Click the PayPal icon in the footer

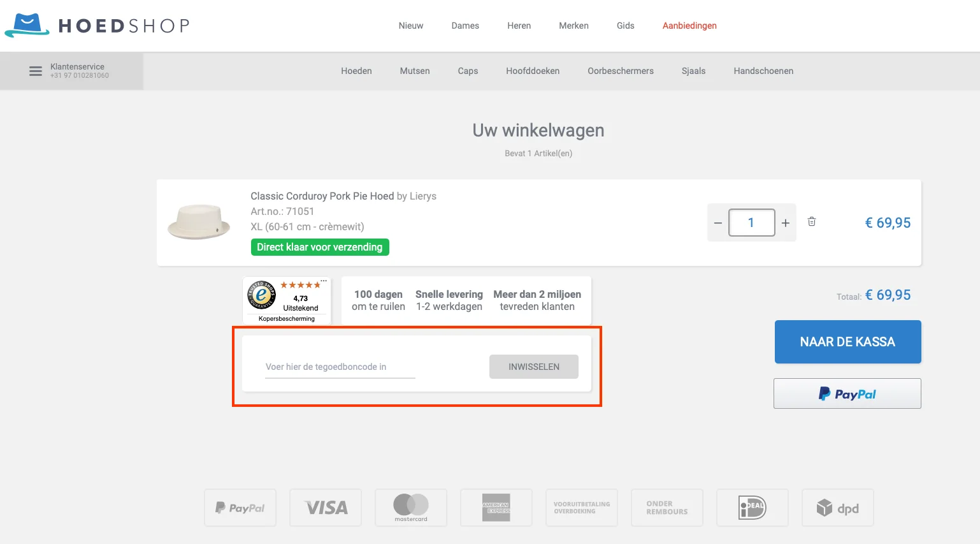click(240, 507)
